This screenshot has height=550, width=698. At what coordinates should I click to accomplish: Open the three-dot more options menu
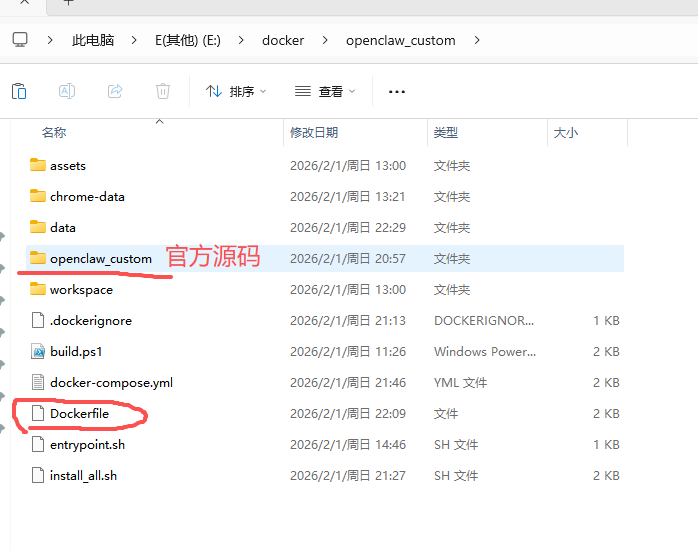tap(397, 92)
